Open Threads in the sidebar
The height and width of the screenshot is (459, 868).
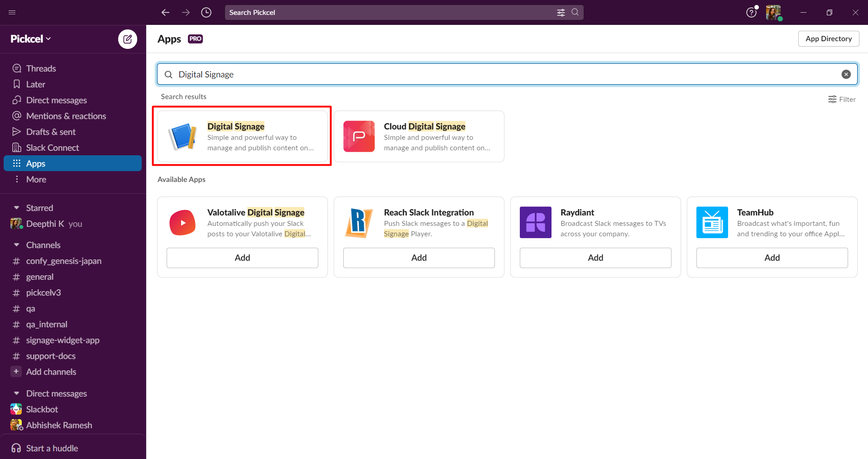(72, 68)
